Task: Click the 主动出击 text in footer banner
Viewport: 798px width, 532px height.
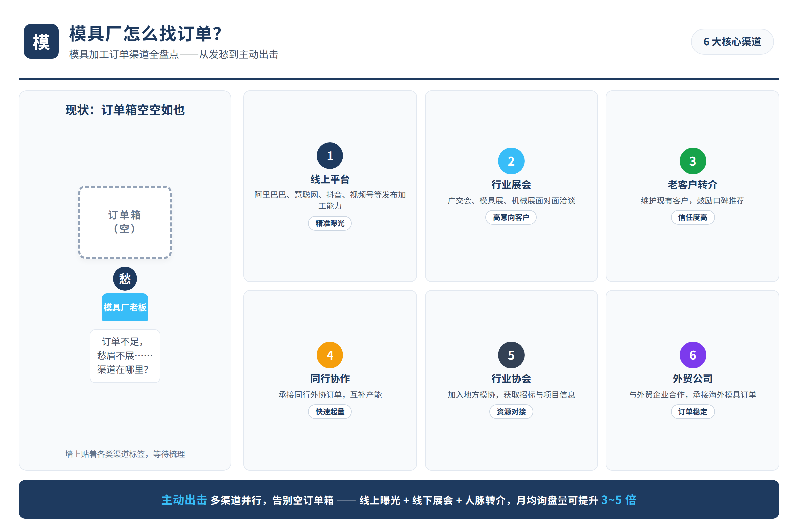Action: coord(184,500)
